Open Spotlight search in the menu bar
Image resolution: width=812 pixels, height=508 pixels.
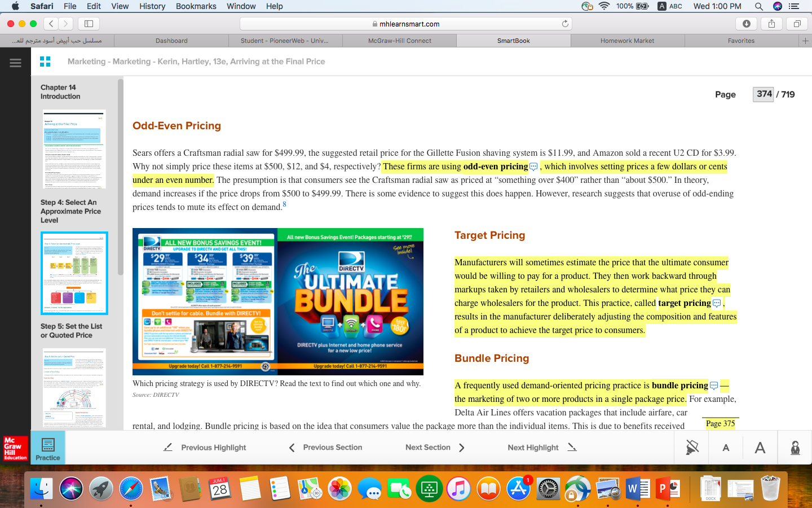[759, 6]
